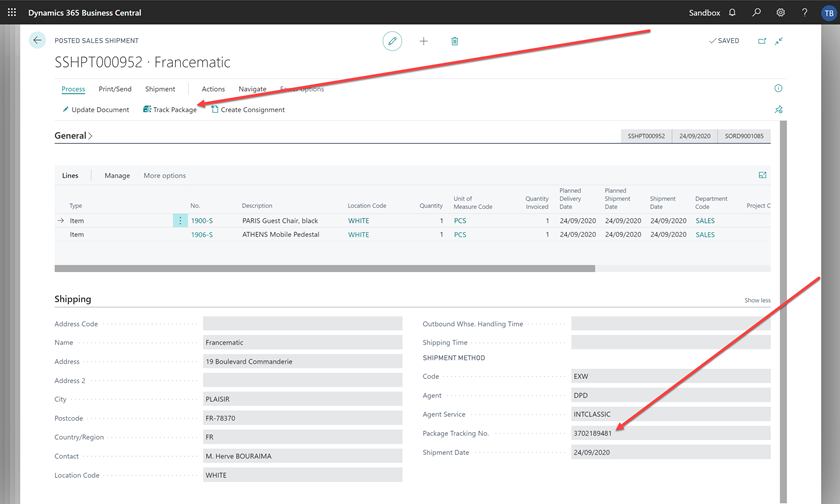Open WHITE location of PARIS Guest Chair
The image size is (840, 504).
point(358,221)
